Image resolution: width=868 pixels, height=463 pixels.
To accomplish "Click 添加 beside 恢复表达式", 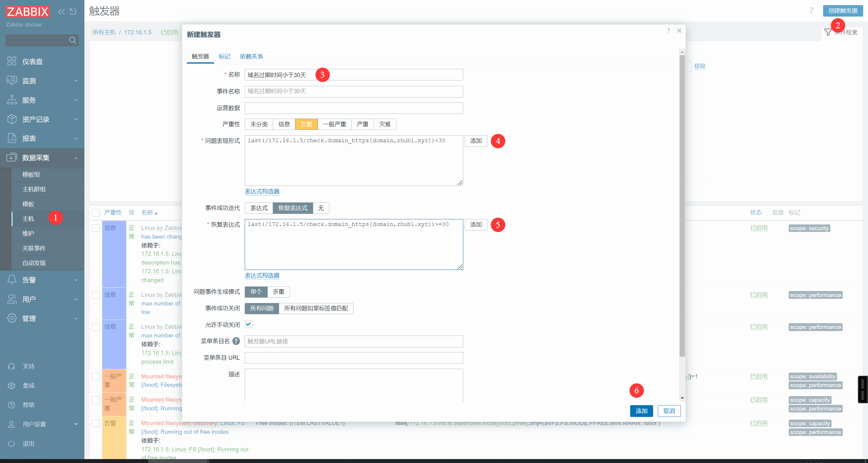I will coord(476,225).
